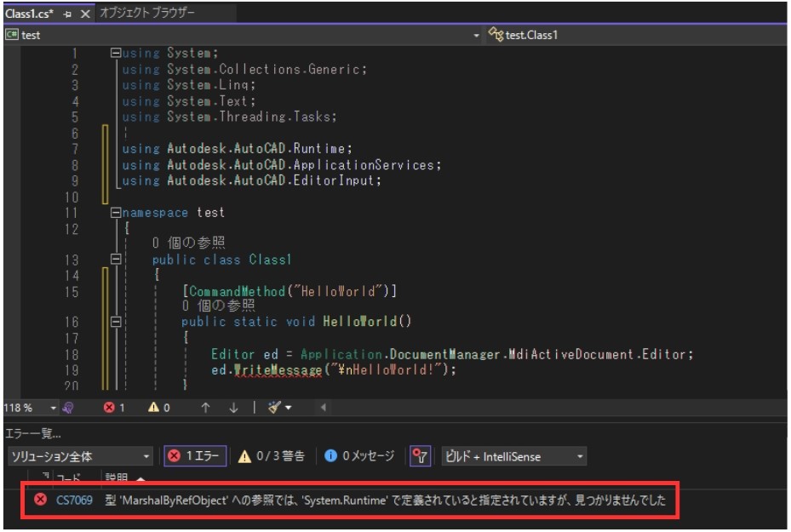Click the editor error count indicator
This screenshot has width=791, height=532.
(x=114, y=408)
